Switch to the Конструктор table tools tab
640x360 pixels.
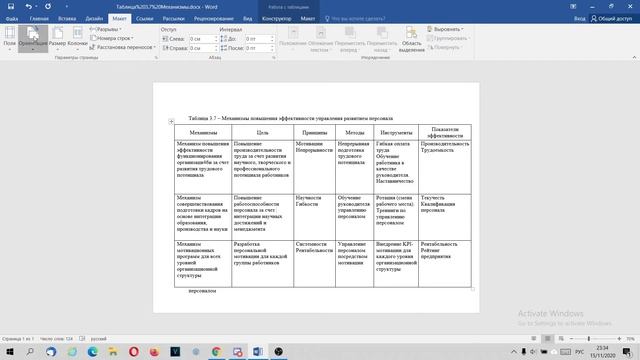pyautogui.click(x=277, y=19)
